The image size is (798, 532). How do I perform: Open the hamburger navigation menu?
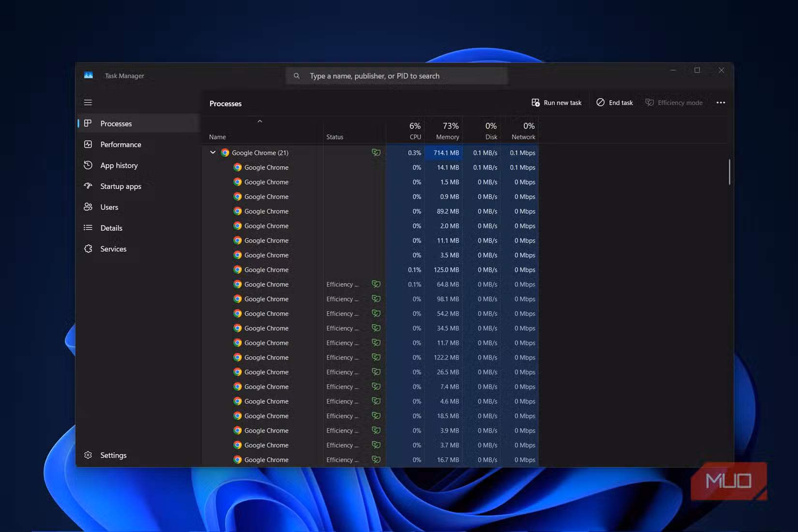tap(88, 103)
